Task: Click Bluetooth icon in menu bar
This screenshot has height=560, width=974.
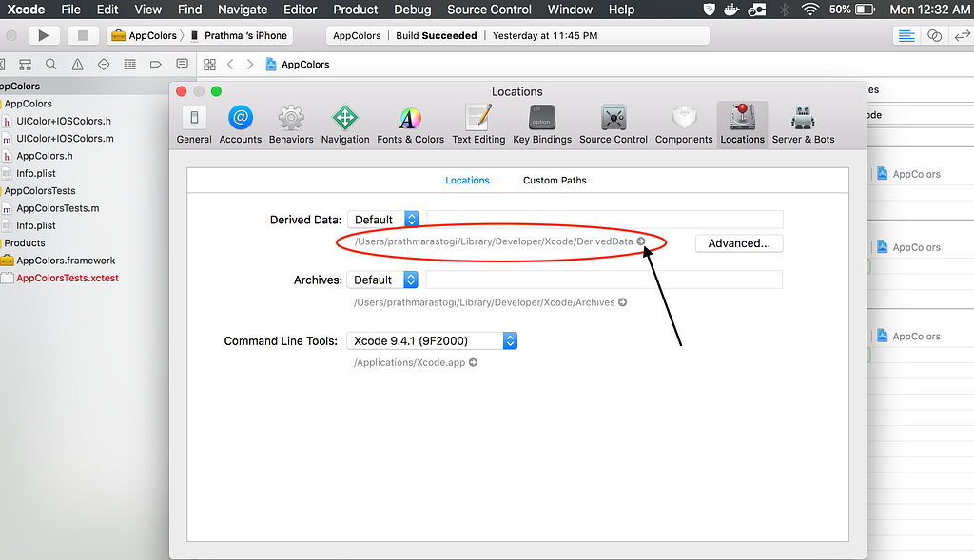Action: pos(784,10)
